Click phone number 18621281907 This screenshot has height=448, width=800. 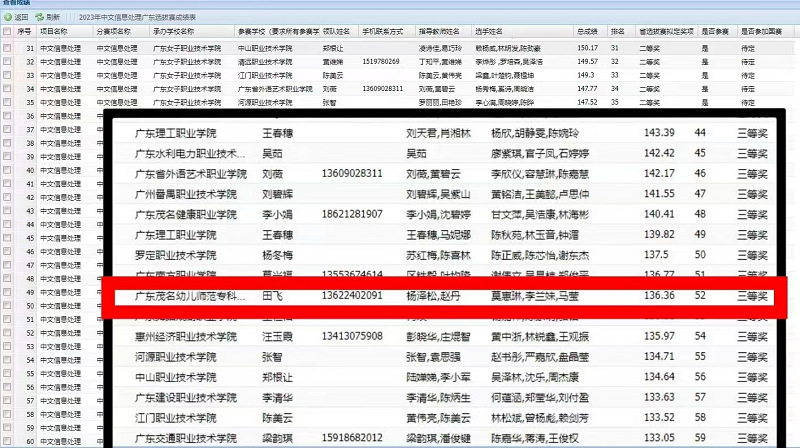(352, 214)
